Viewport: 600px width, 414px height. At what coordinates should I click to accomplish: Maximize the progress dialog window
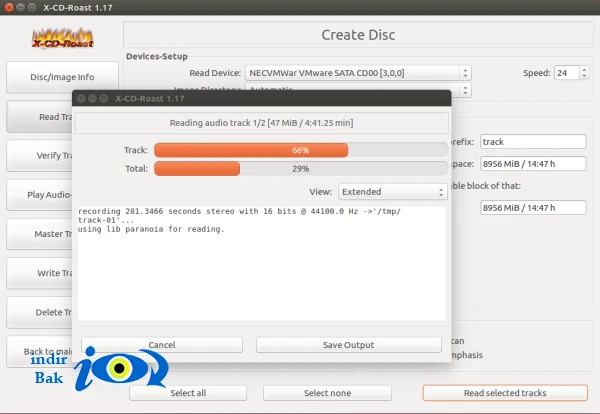tap(103, 99)
